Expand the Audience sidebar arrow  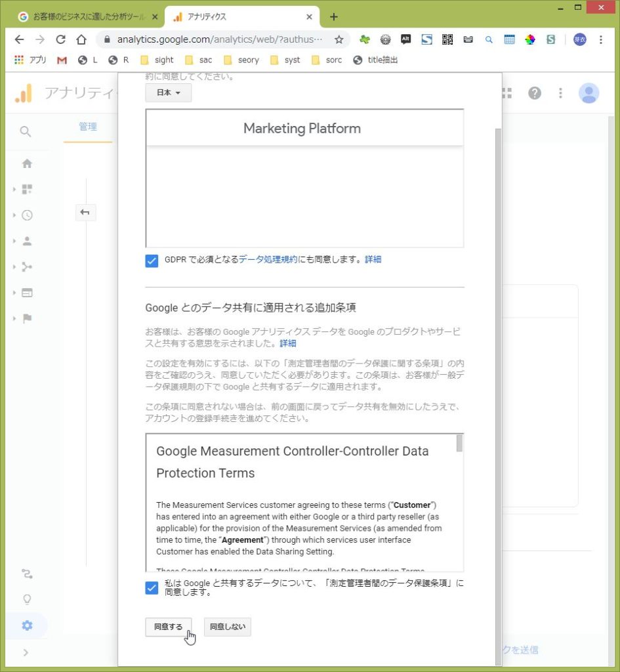coord(14,241)
